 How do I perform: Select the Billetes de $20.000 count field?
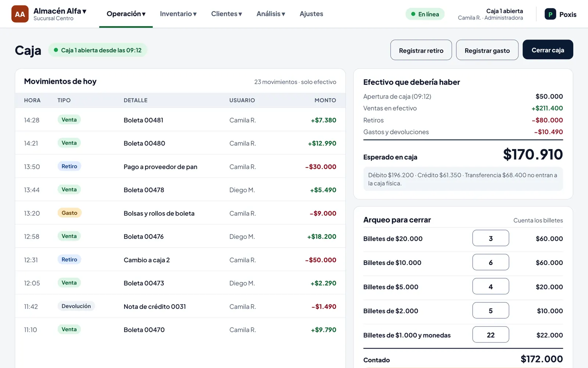(x=491, y=238)
